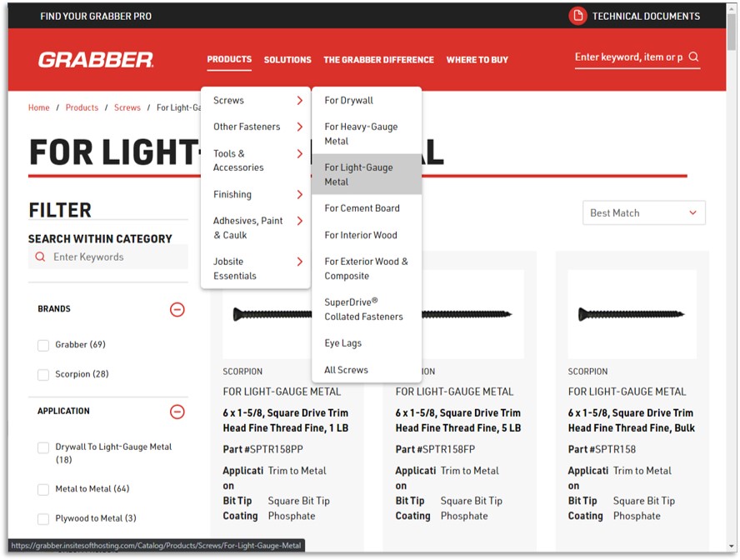Collapse the Application filter section
740x560 pixels.
[177, 412]
